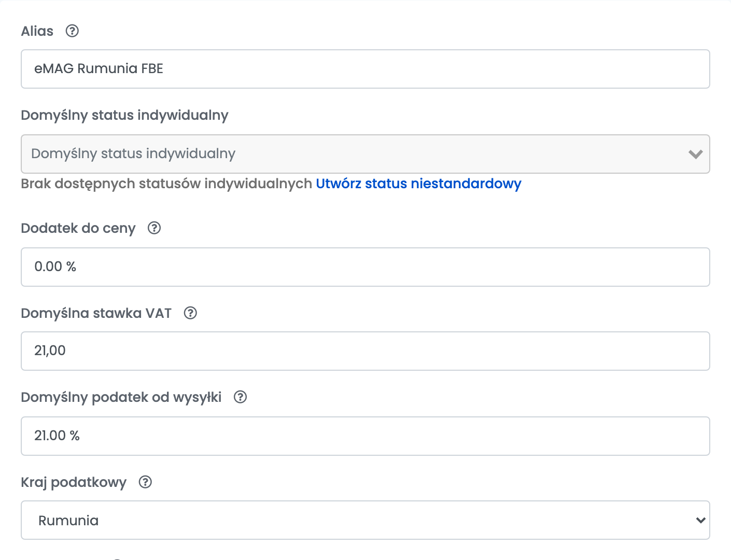Open the Kraj podatkowy dropdown showing Rumunia
The image size is (731, 560).
coord(365,520)
